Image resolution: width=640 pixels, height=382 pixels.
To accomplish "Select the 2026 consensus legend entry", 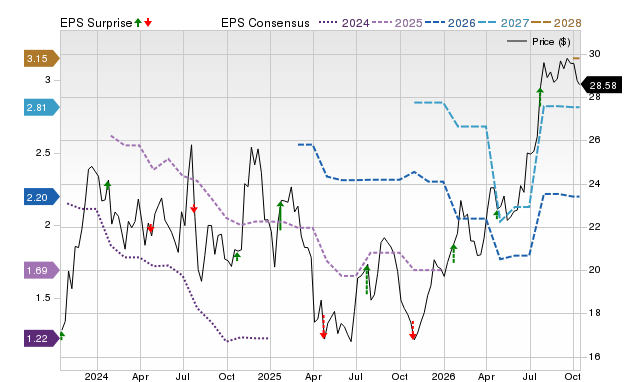I will click(x=450, y=23).
